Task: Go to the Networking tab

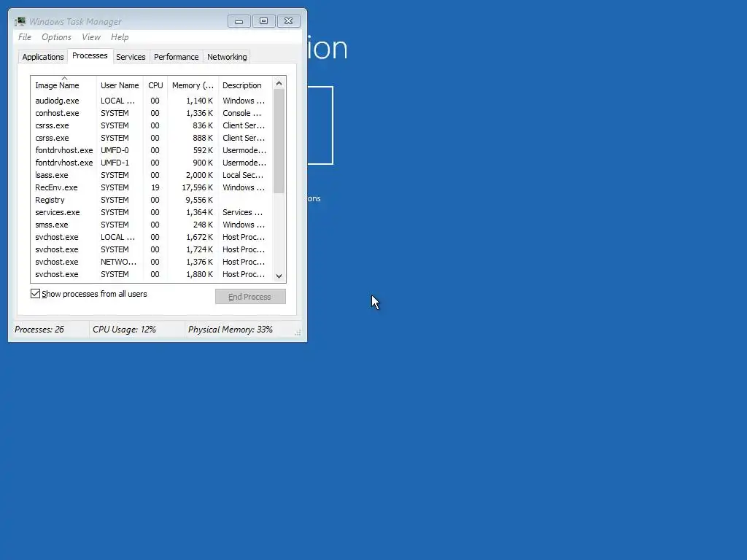Action: (227, 57)
